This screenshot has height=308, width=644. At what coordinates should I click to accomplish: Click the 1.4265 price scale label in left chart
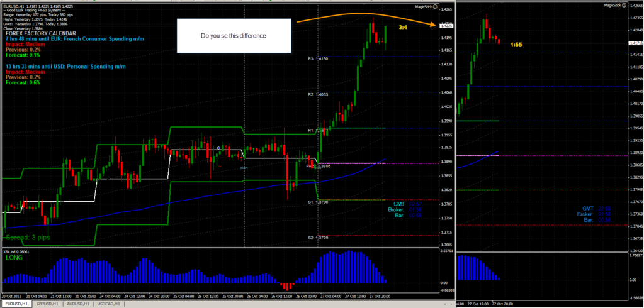tap(446, 9)
